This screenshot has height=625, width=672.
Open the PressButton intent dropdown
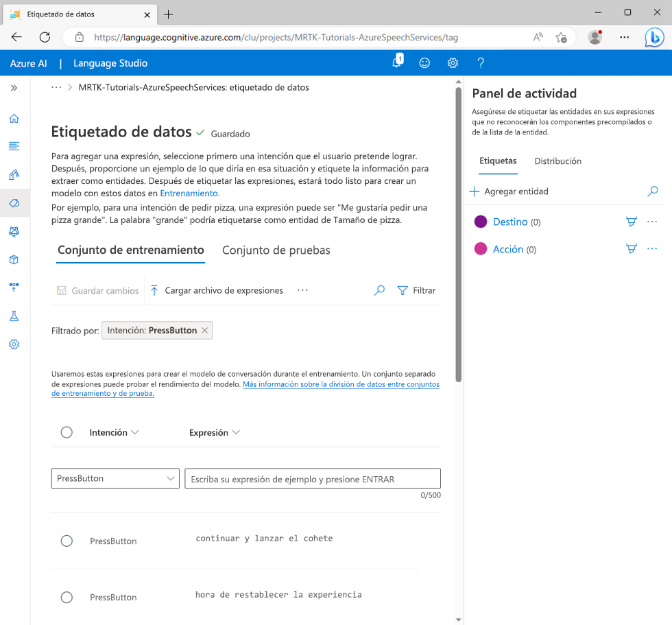[x=115, y=478]
